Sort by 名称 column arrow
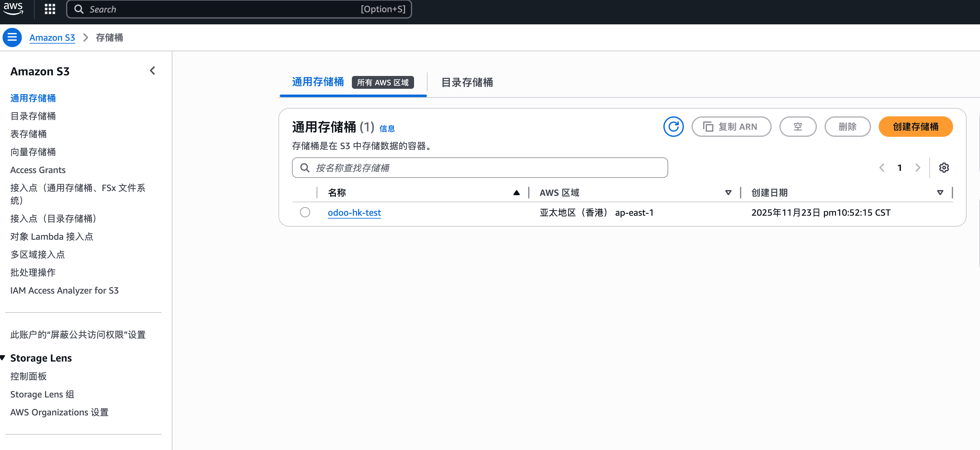The height and width of the screenshot is (450, 980). [516, 193]
